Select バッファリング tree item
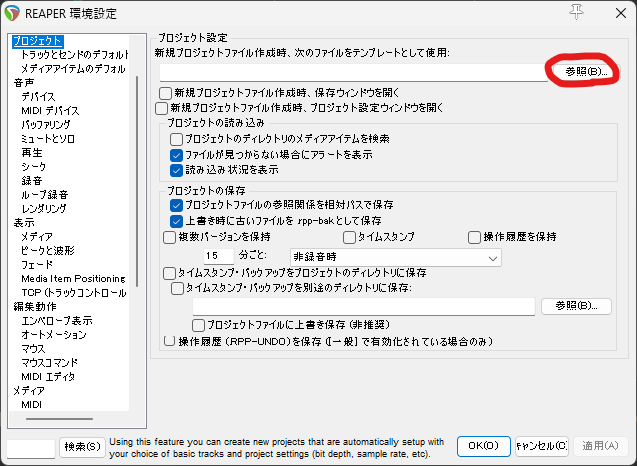Viewport: 637px width, 466px height. pos(46,125)
